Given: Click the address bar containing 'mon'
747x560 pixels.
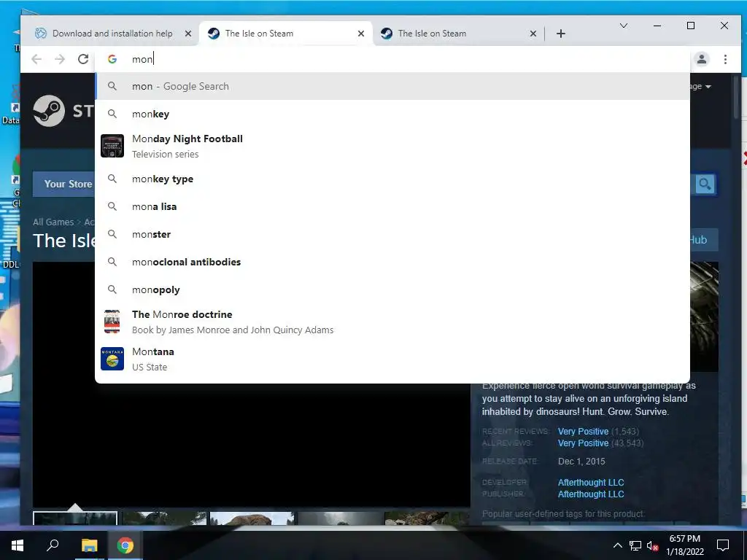Looking at the screenshot, I should click(391, 59).
